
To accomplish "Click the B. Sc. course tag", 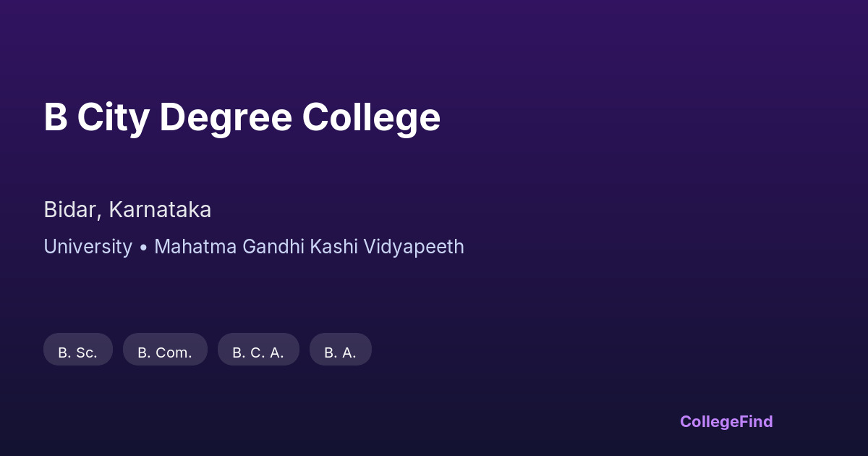I will pos(78,350).
